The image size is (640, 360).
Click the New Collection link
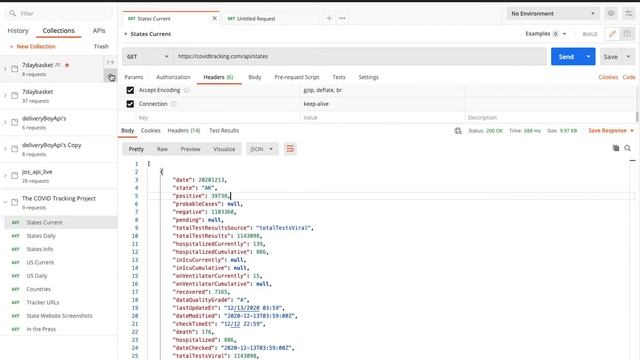(32, 47)
